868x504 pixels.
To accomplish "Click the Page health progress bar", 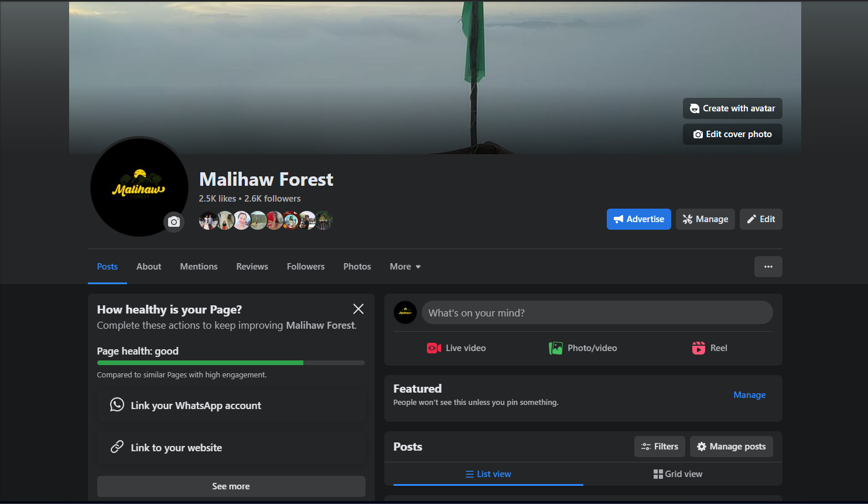I will coord(231,363).
